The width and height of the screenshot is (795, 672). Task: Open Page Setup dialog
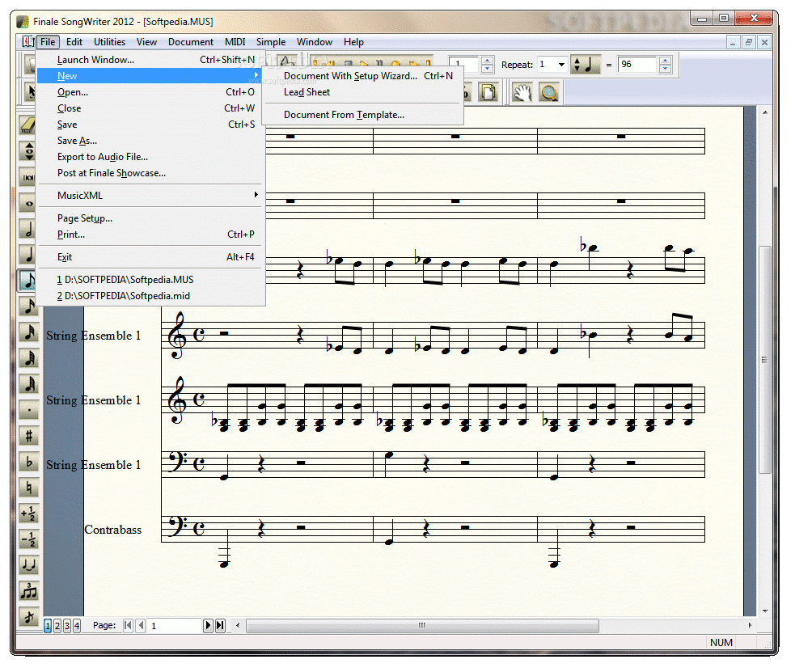coord(150,218)
